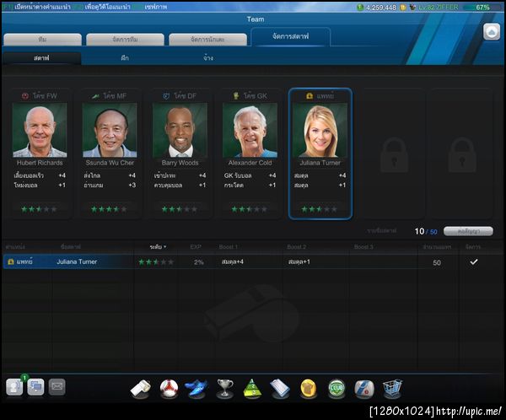The height and width of the screenshot is (420, 506).
Task: Click the MF coach green boot icon
Action: click(96, 96)
